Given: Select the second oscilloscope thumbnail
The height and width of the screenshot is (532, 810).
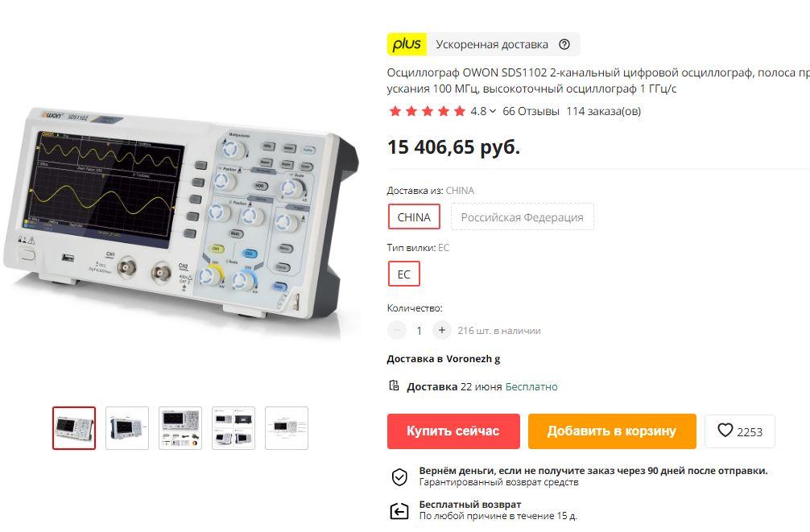Looking at the screenshot, I should pos(127,428).
